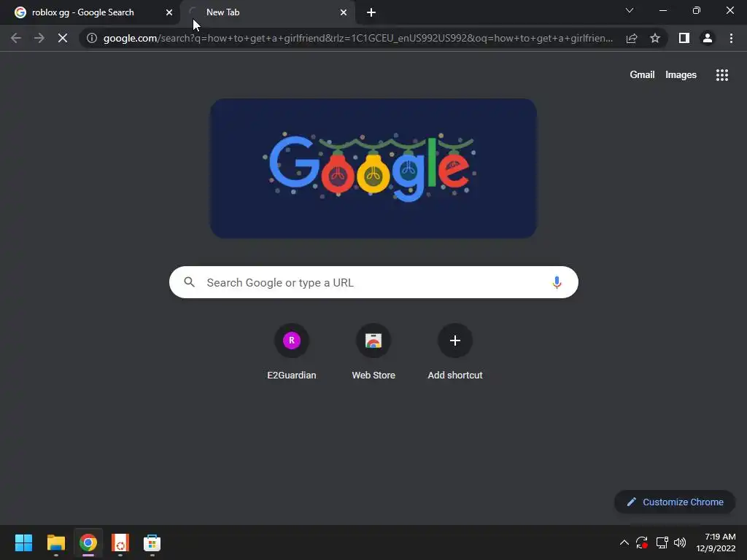Open the E2Guardian shortcut
Viewport: 747px width, 560px height.
pyautogui.click(x=292, y=351)
